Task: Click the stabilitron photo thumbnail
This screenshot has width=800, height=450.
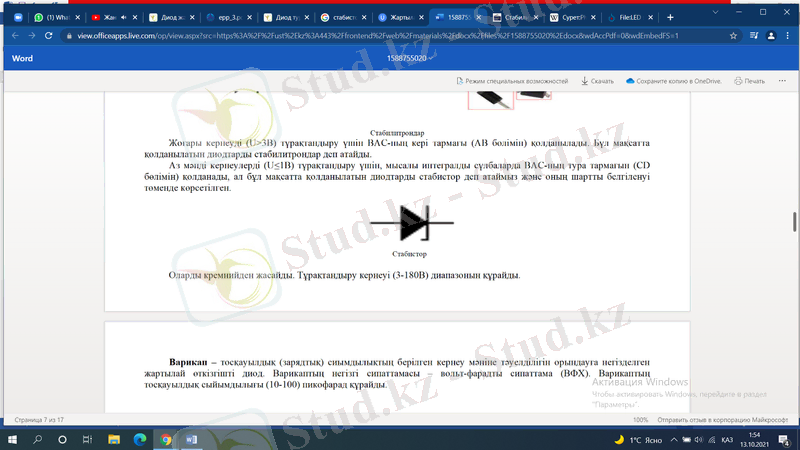Action: point(491,100)
